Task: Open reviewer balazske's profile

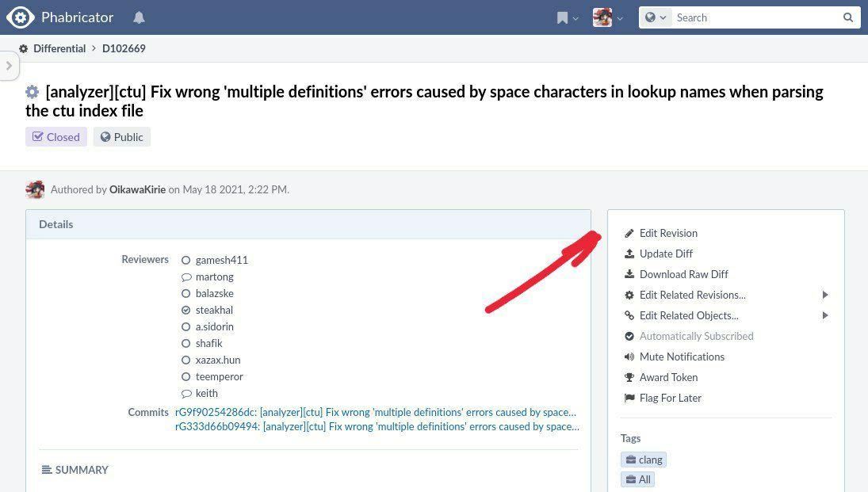Action: pyautogui.click(x=214, y=293)
